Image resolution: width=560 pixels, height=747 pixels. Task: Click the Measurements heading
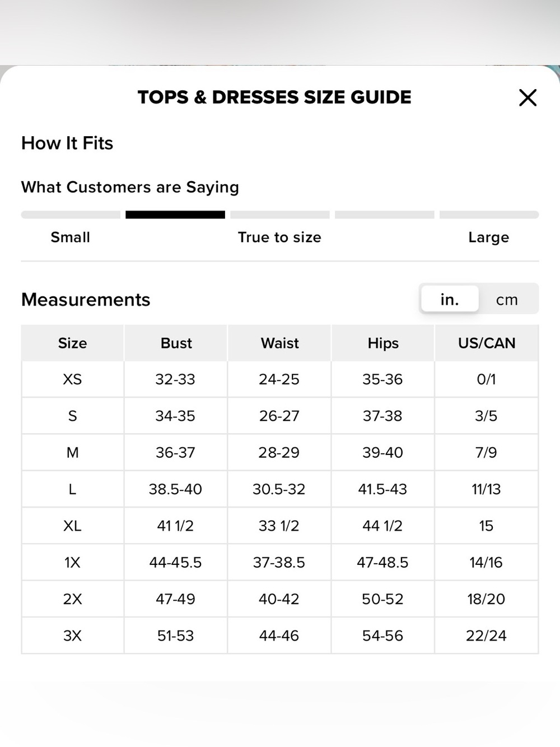click(86, 300)
